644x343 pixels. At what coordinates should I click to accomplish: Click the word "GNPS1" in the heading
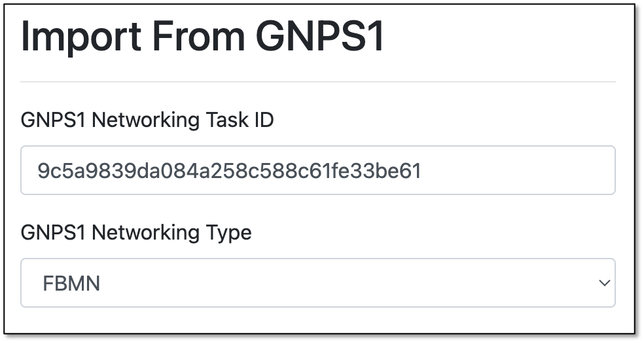click(320, 36)
